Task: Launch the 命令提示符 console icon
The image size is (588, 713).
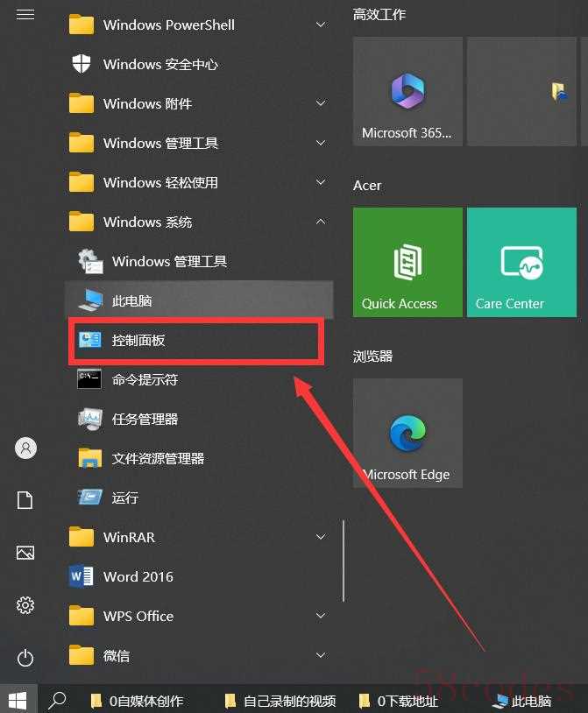Action: tap(89, 379)
